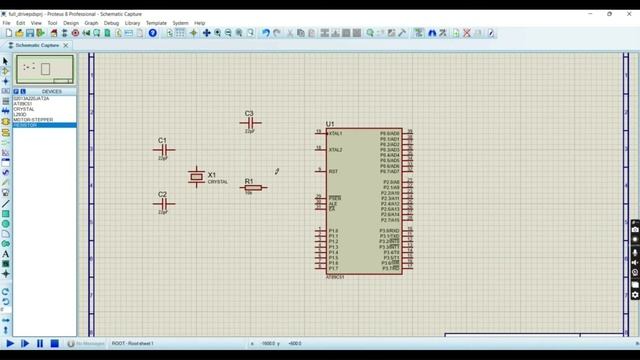Open the File menu
Viewport: 640px width, 360px height.
click(7, 23)
